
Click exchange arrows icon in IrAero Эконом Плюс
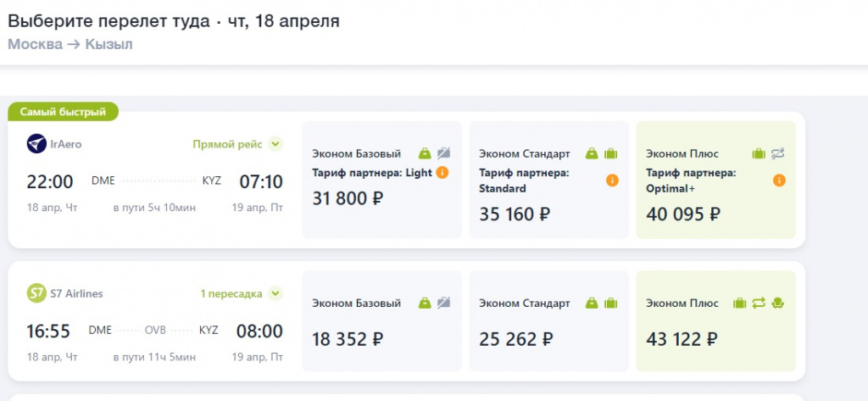point(777,153)
